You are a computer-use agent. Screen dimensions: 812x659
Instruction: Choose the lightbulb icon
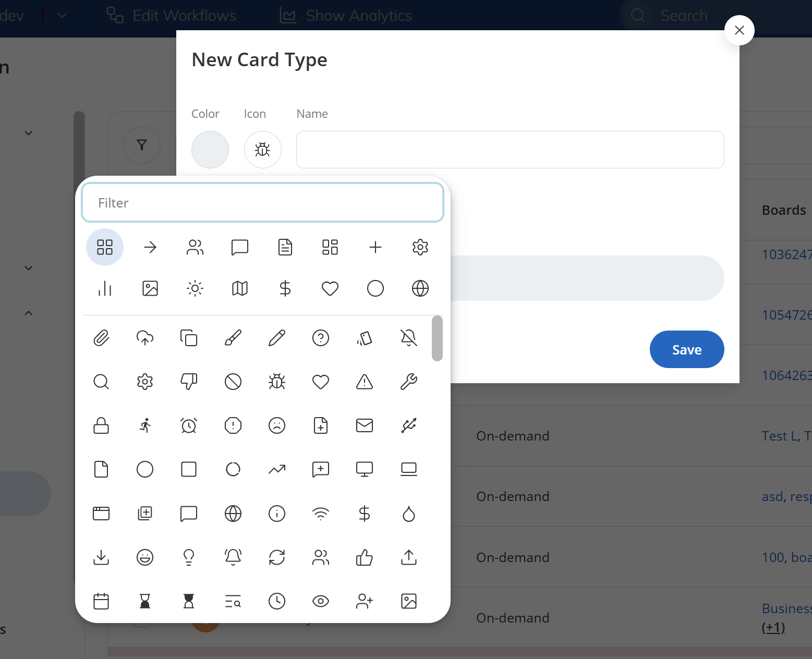pyautogui.click(x=189, y=557)
